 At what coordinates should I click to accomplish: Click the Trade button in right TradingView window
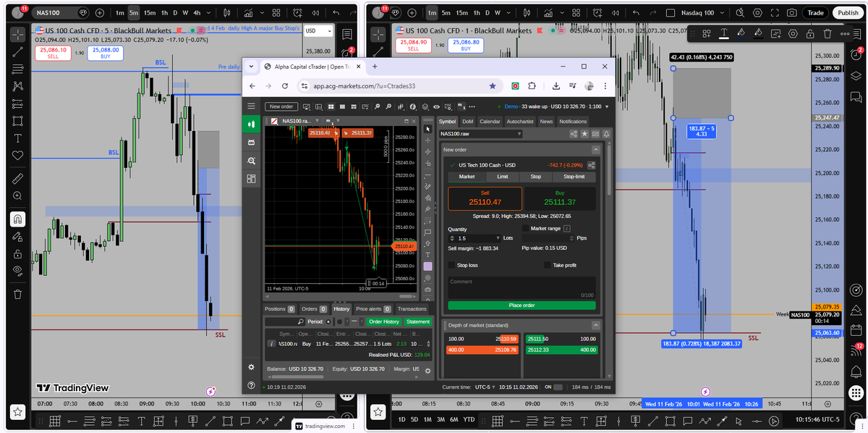tap(815, 13)
